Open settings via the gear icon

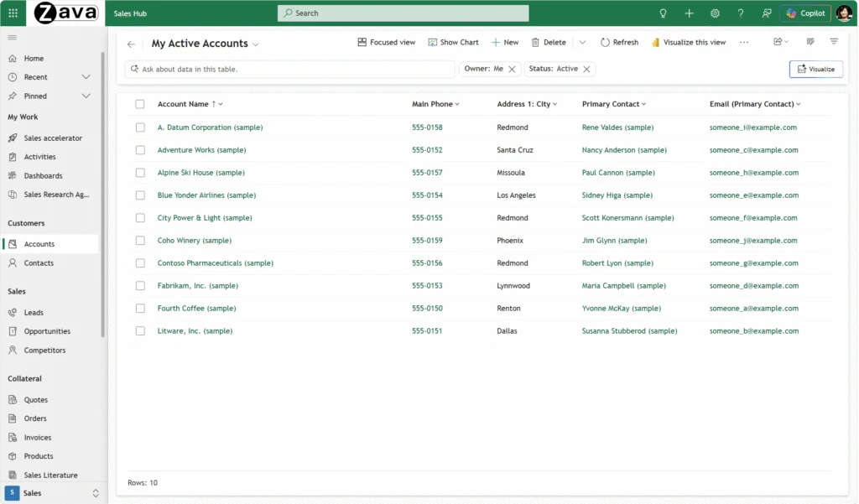tap(715, 13)
